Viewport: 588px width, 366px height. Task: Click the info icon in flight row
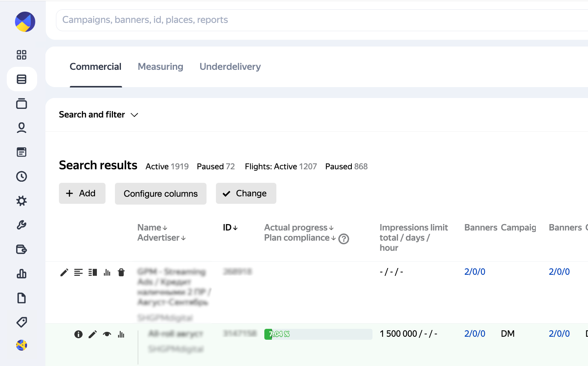78,334
